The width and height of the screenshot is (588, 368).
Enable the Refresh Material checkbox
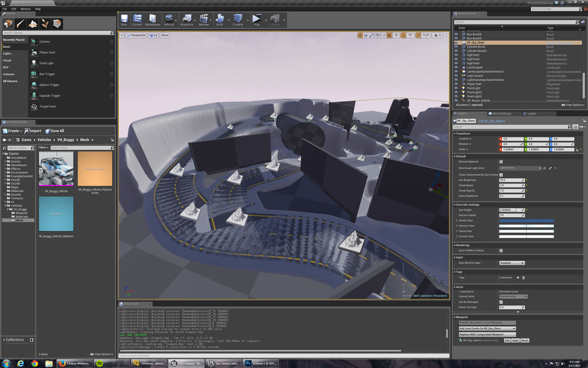(x=501, y=161)
